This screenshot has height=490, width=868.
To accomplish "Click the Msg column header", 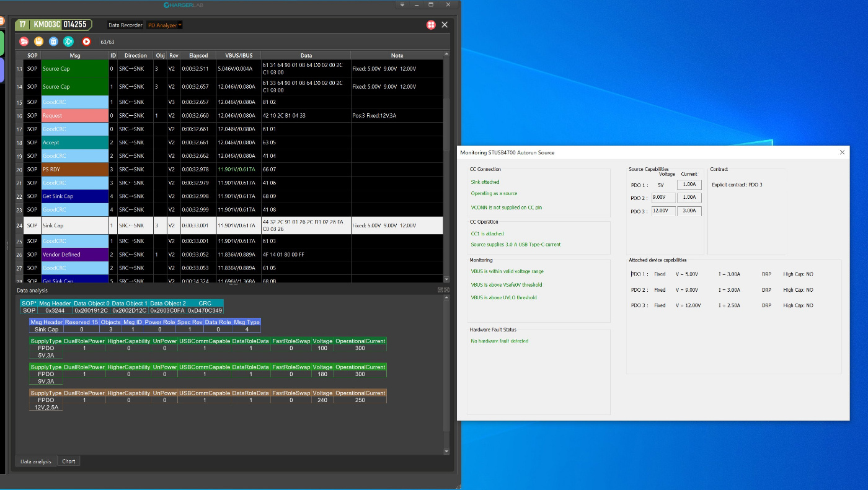I will click(x=75, y=55).
